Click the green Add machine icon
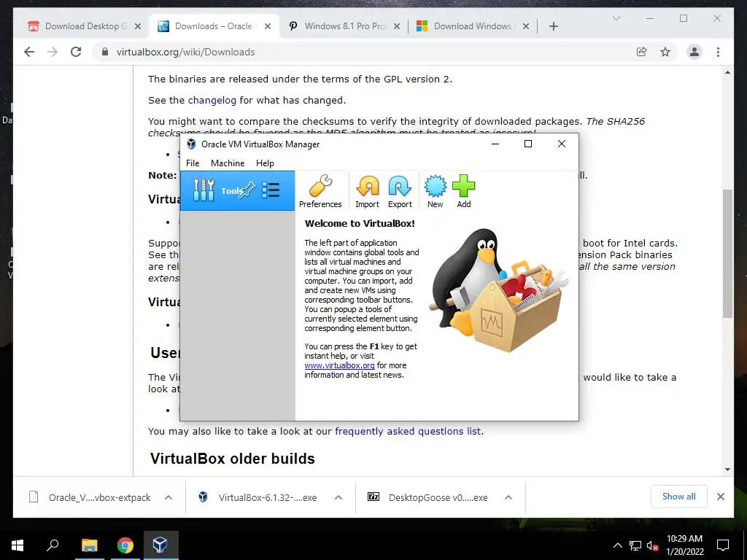This screenshot has width=747, height=560. click(463, 192)
